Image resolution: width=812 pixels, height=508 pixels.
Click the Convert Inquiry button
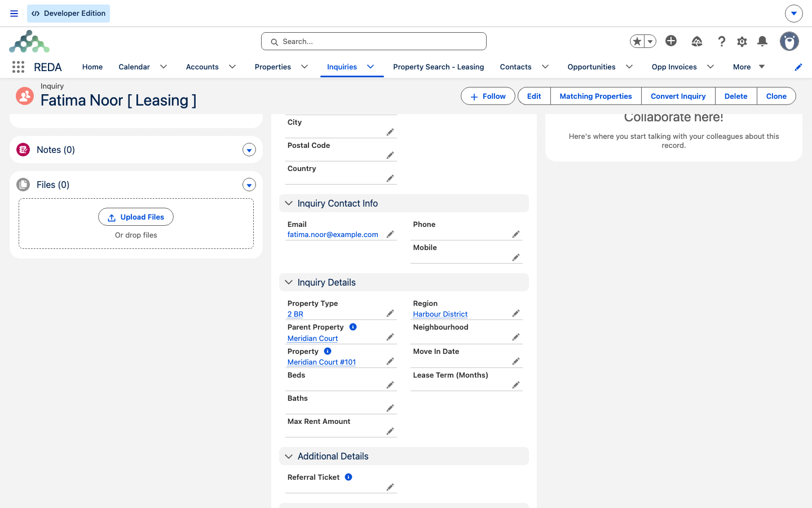678,96
